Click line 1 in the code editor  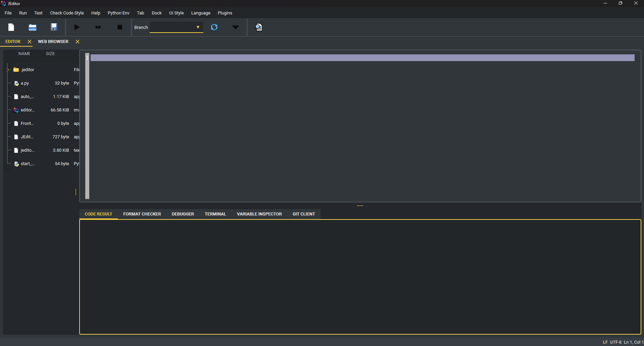coord(362,58)
